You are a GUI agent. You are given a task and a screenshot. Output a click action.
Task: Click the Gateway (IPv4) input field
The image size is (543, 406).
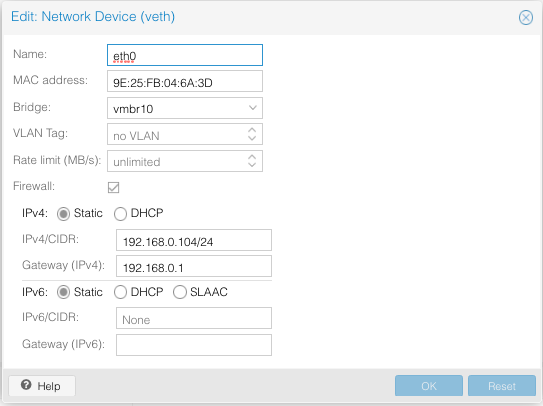(x=194, y=266)
